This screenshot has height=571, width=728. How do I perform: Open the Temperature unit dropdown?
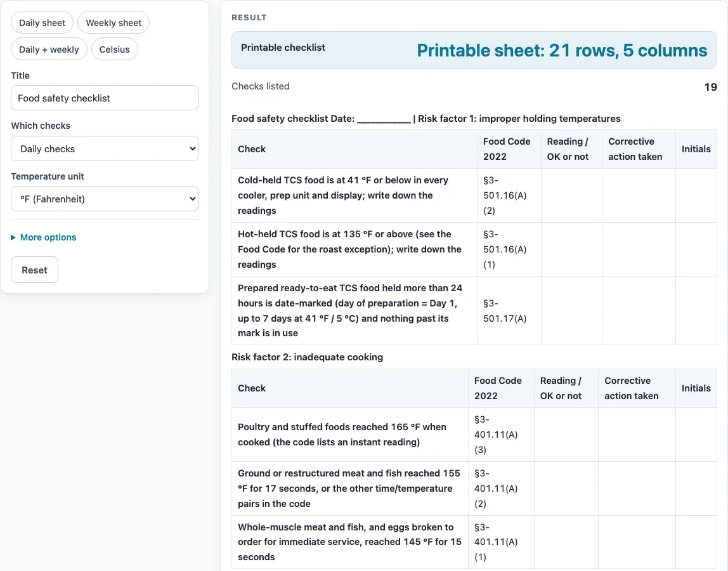pos(105,199)
